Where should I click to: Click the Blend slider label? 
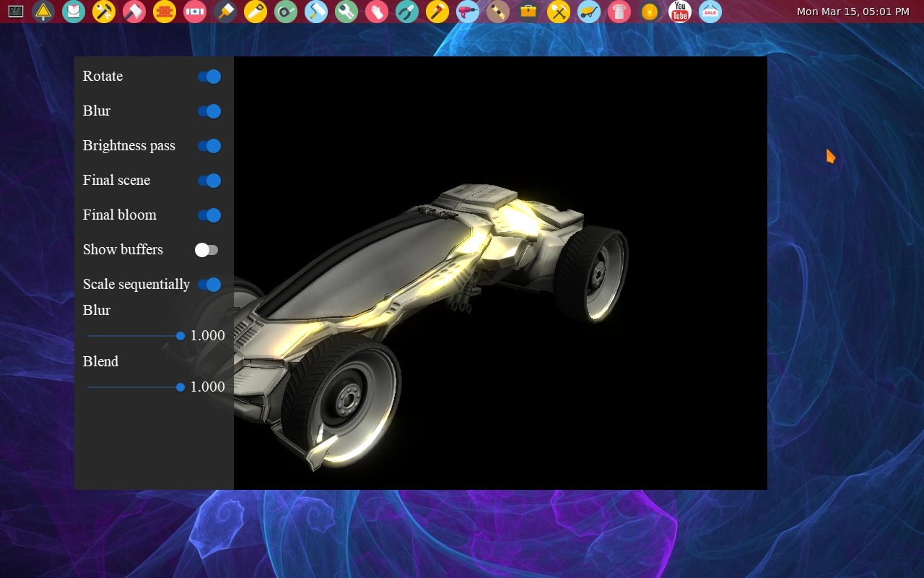pyautogui.click(x=100, y=362)
